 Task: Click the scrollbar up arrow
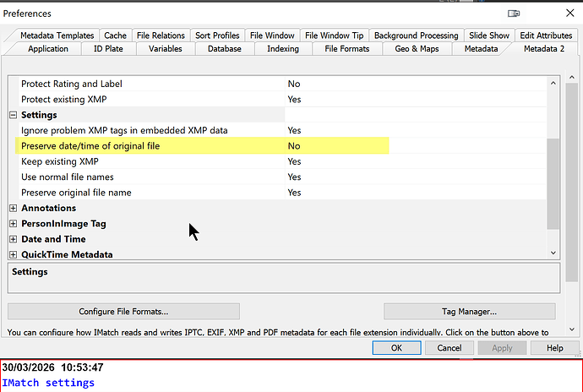click(x=553, y=83)
